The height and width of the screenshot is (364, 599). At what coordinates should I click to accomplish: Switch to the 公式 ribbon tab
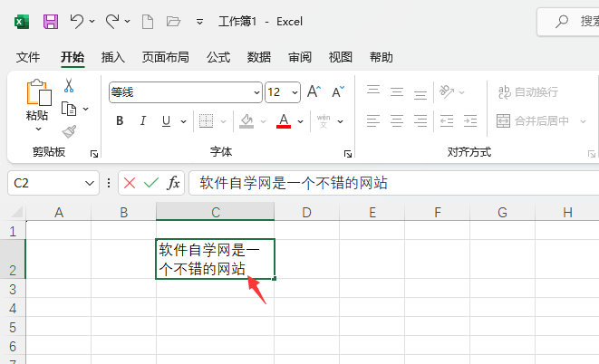(218, 57)
